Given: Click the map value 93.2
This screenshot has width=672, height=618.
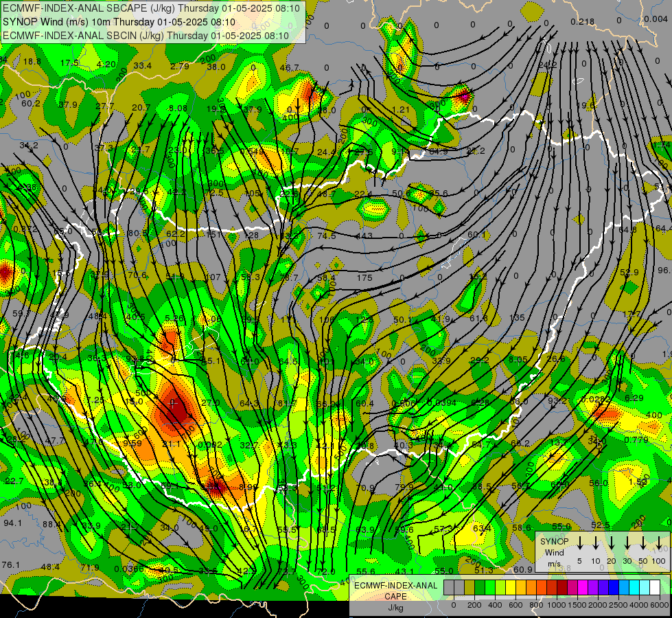Looking at the screenshot, I should pyautogui.click(x=557, y=401).
